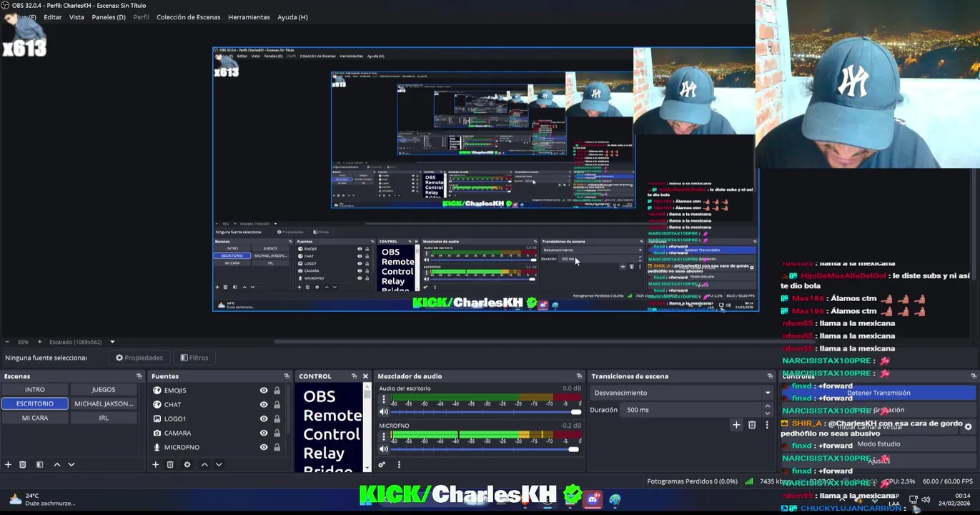Add a scene transition with the plus icon
The width and height of the screenshot is (980, 515).
tap(736, 425)
